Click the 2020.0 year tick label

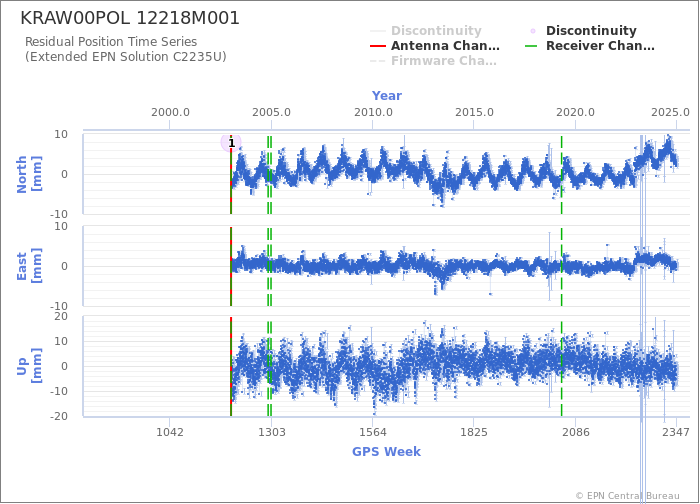(x=575, y=112)
